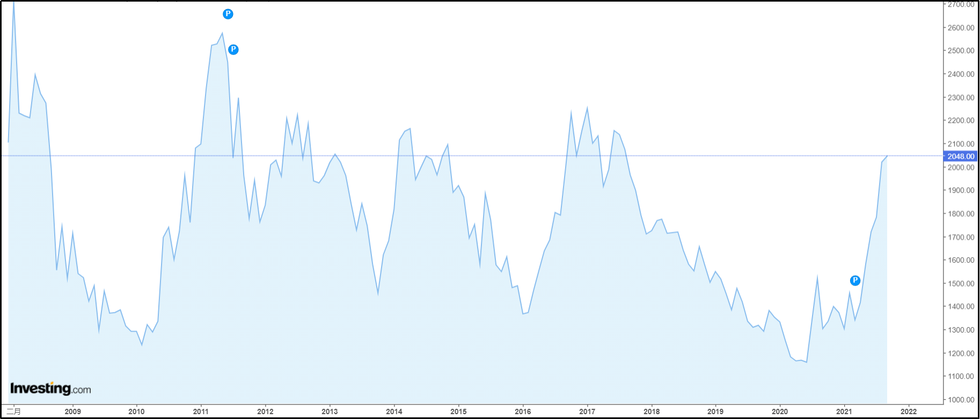Click the 2300.00 price axis label
Screen dimensions: 980x419
click(x=961, y=97)
